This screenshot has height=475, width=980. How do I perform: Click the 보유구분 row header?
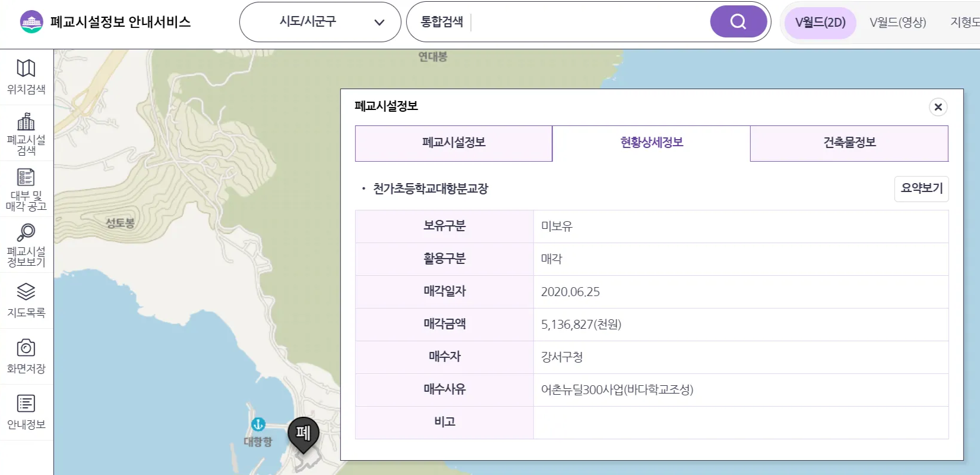[444, 227]
